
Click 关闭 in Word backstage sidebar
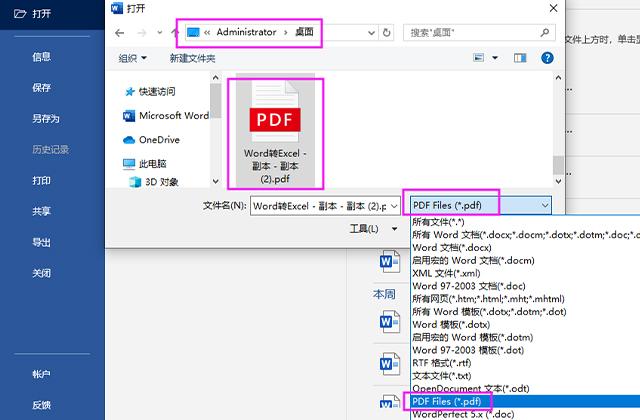(x=42, y=273)
